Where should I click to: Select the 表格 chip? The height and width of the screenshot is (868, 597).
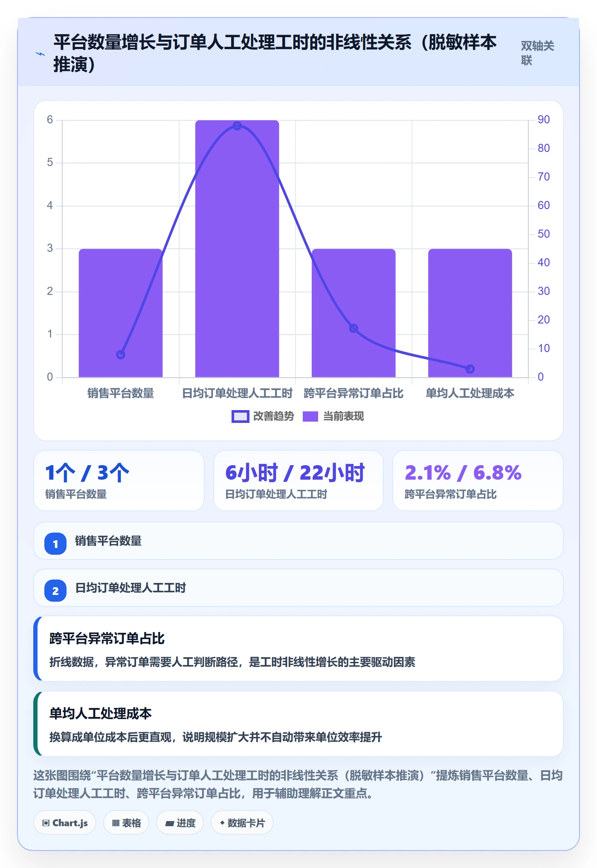(x=126, y=823)
